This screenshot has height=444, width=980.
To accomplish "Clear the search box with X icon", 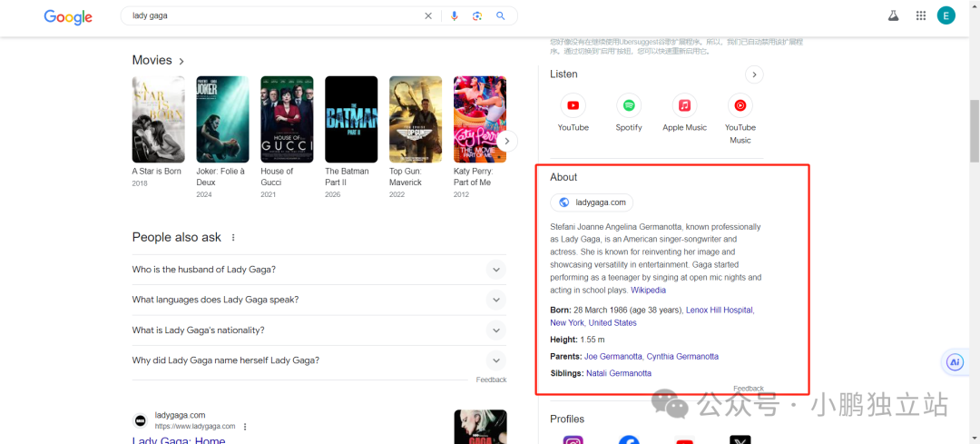I will 428,16.
